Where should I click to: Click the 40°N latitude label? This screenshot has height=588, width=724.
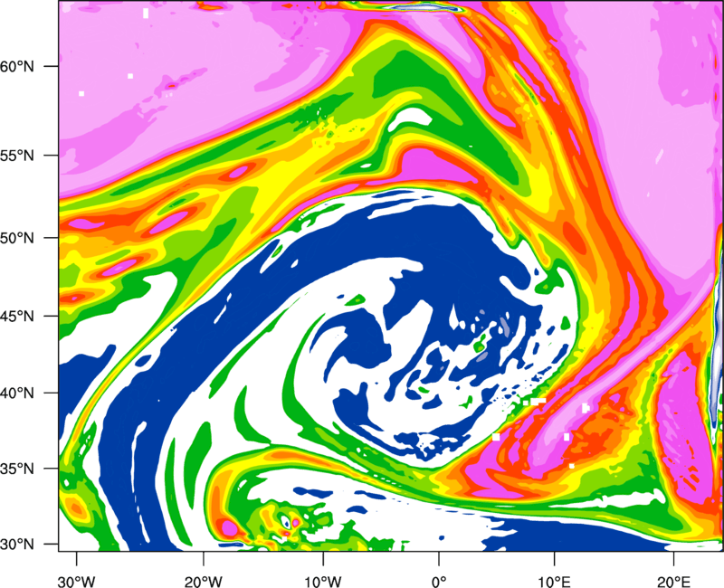(x=17, y=394)
